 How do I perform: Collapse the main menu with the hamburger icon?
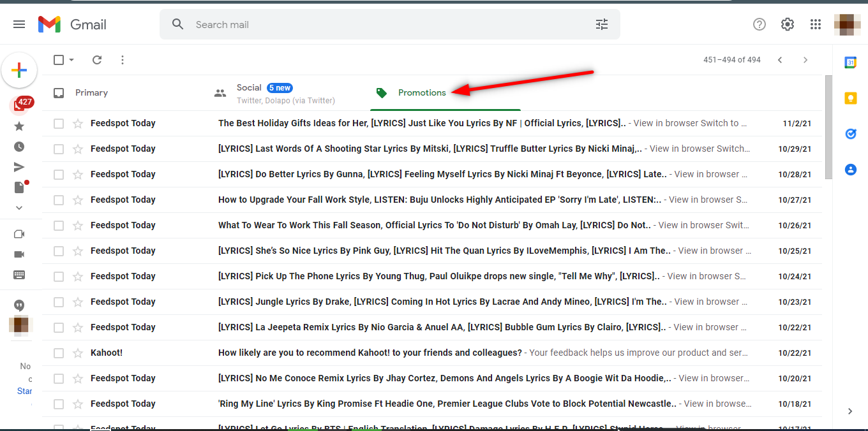pos(19,24)
